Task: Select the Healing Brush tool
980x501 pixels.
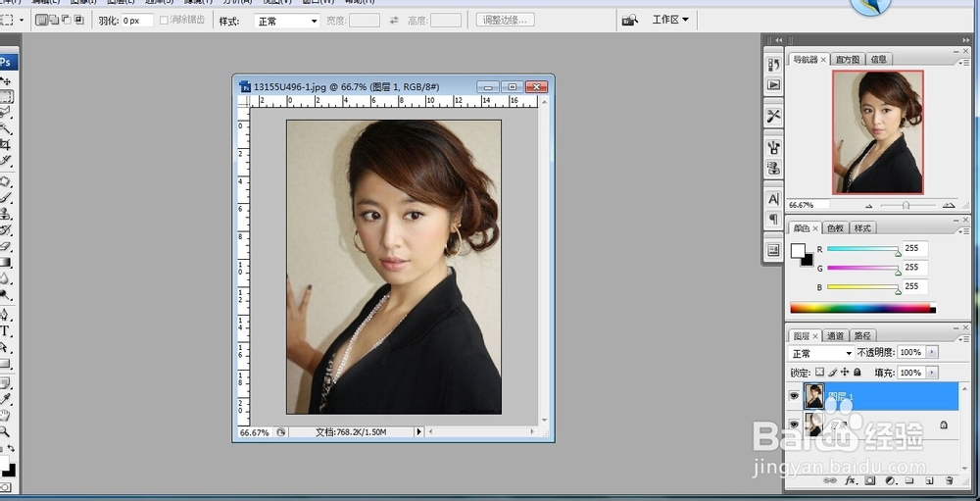Action: point(5,181)
